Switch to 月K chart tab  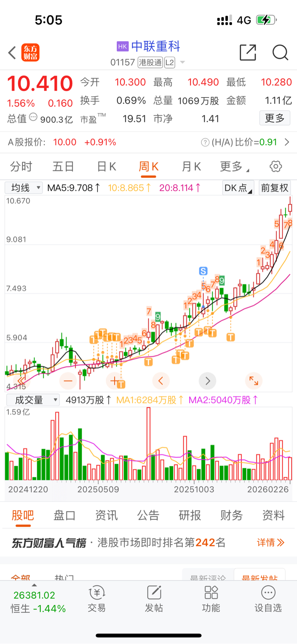(191, 167)
